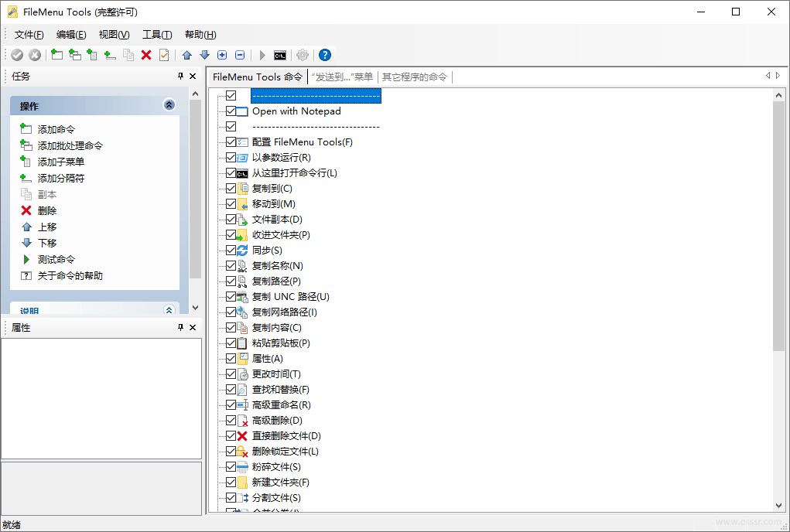Switch to the "发送到..."菜单 tab
The width and height of the screenshot is (790, 532).
pyautogui.click(x=342, y=77)
